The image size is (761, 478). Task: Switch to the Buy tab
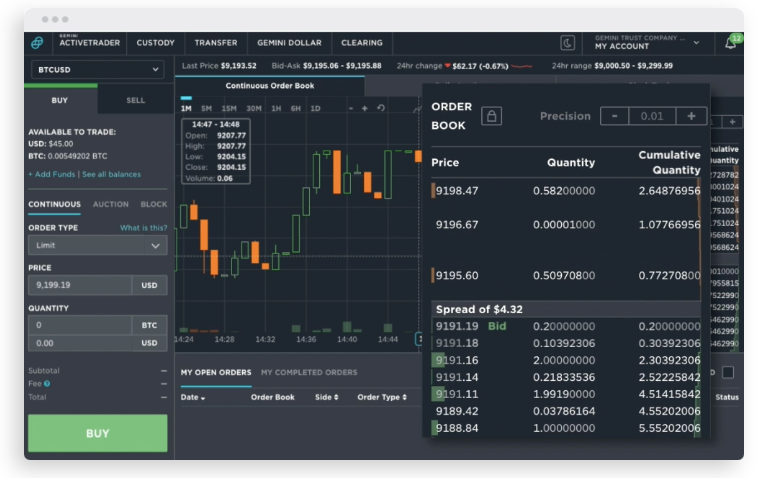(x=60, y=100)
